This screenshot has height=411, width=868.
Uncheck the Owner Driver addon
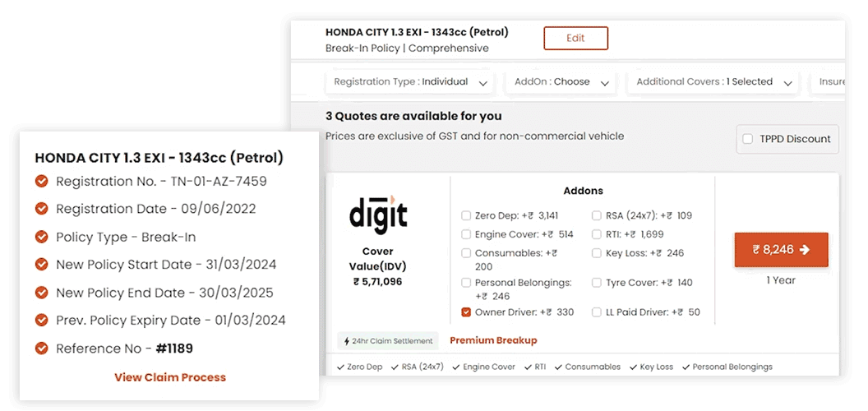click(x=467, y=312)
